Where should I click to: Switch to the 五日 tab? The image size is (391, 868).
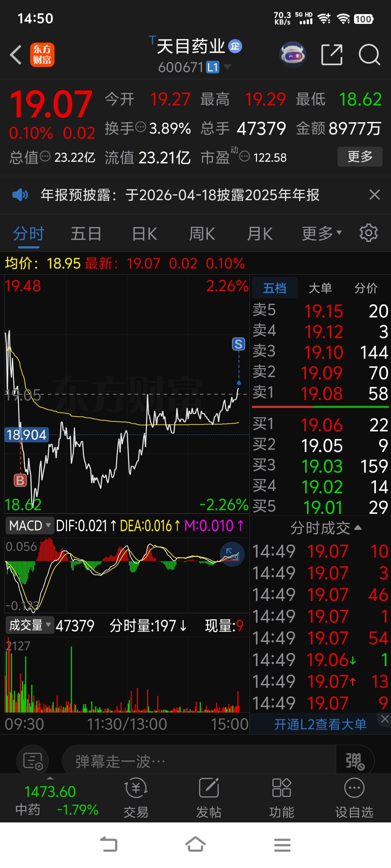pyautogui.click(x=86, y=233)
